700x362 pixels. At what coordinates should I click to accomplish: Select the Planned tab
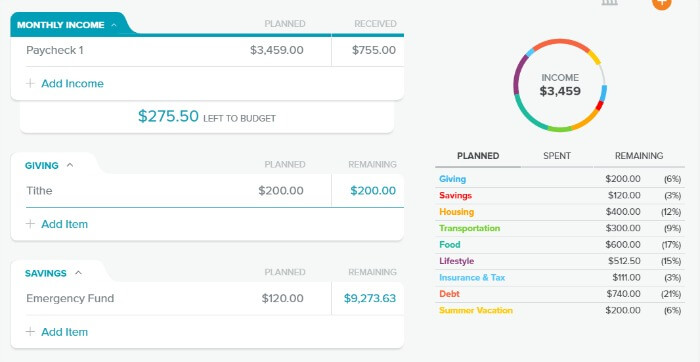(x=478, y=156)
